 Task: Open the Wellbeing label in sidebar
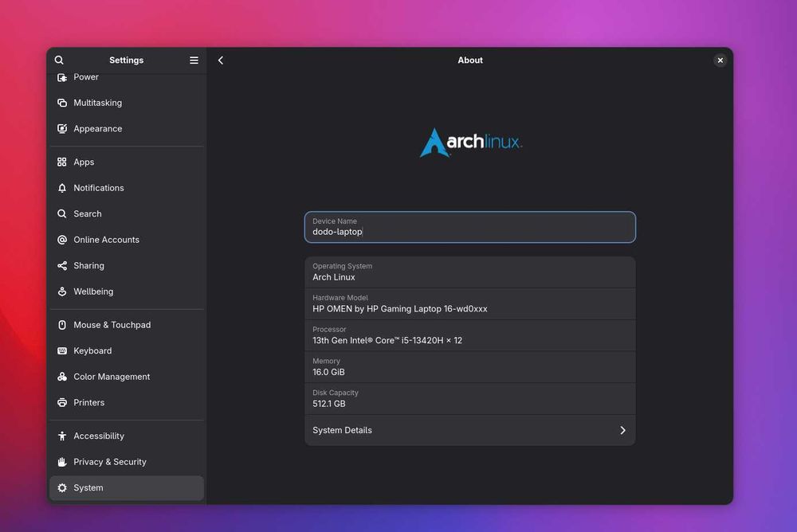coord(93,291)
